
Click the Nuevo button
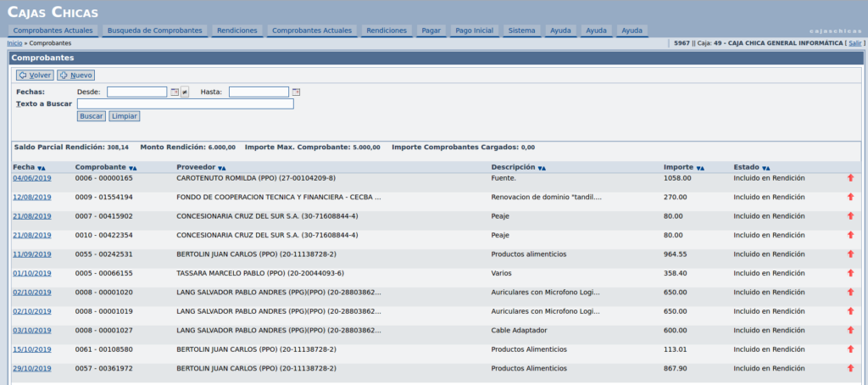click(x=75, y=75)
